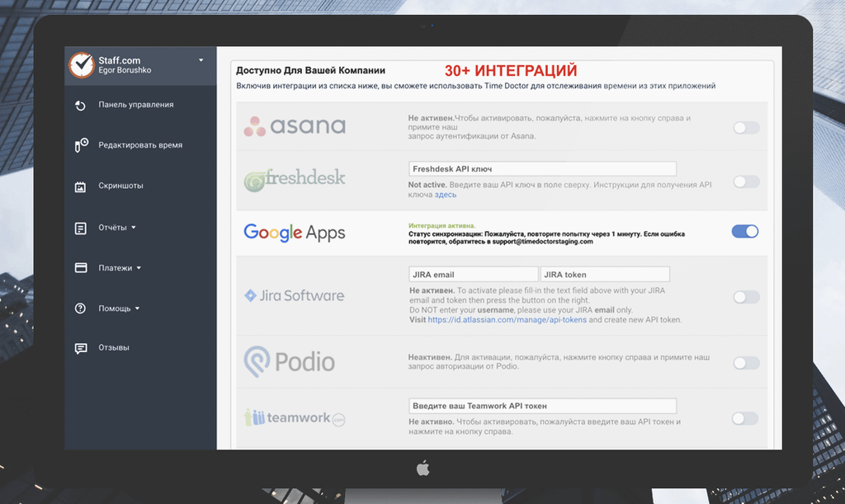This screenshot has width=845, height=504.
Task: Focus the Freshdesk API ключ field
Action: tap(543, 169)
